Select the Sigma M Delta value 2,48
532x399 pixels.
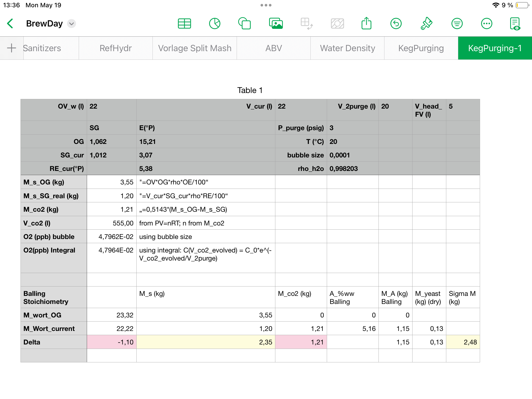pos(463,342)
